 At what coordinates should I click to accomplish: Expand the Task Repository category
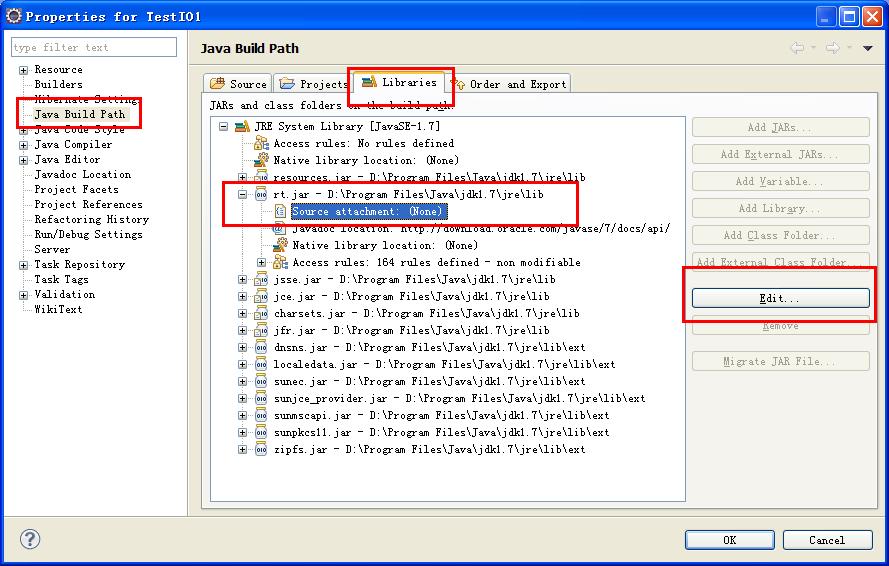coord(23,265)
